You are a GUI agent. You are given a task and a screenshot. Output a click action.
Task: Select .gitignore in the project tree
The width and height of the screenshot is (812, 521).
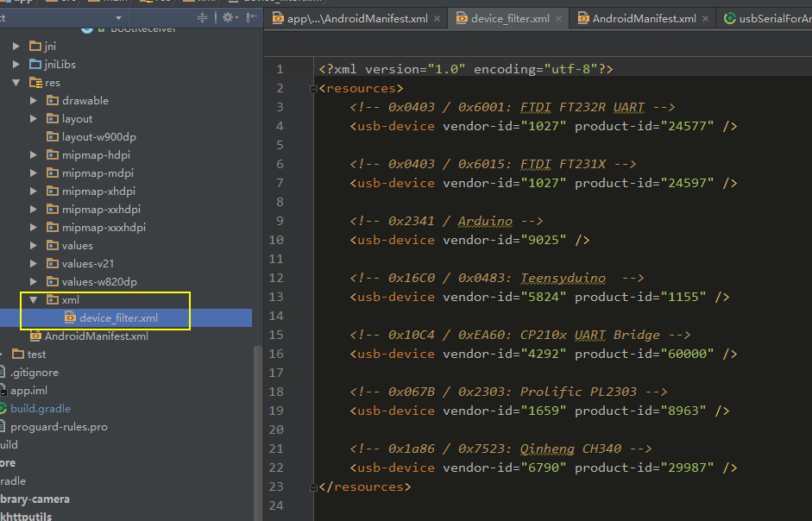(35, 373)
